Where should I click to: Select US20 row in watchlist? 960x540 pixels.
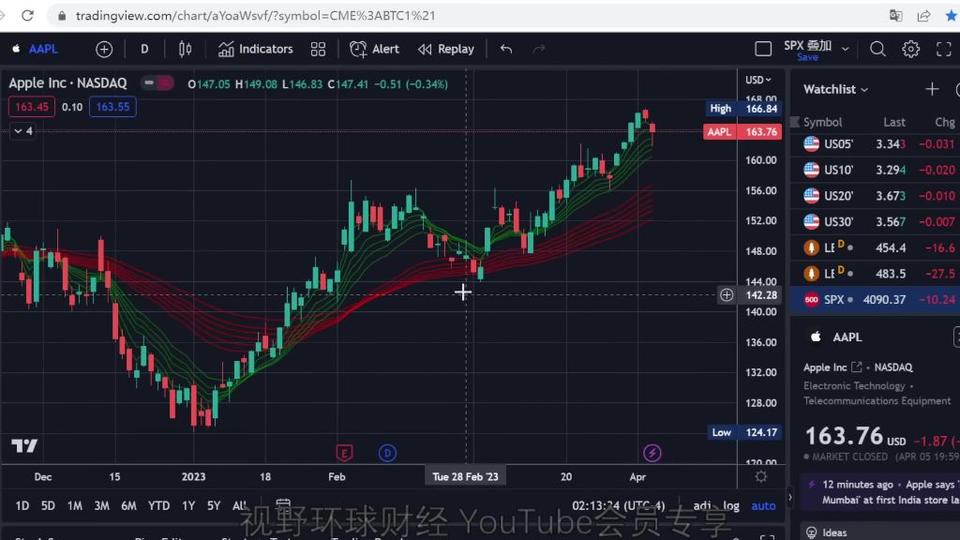[876, 196]
